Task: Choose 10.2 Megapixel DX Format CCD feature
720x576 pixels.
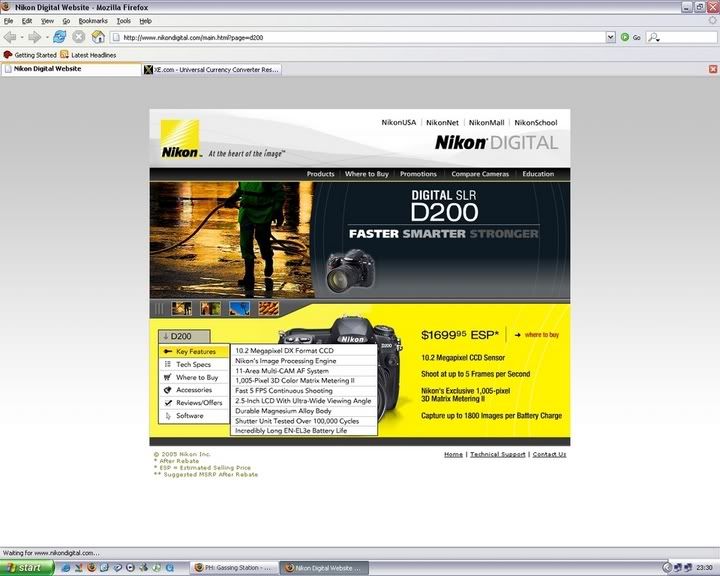Action: [304, 350]
